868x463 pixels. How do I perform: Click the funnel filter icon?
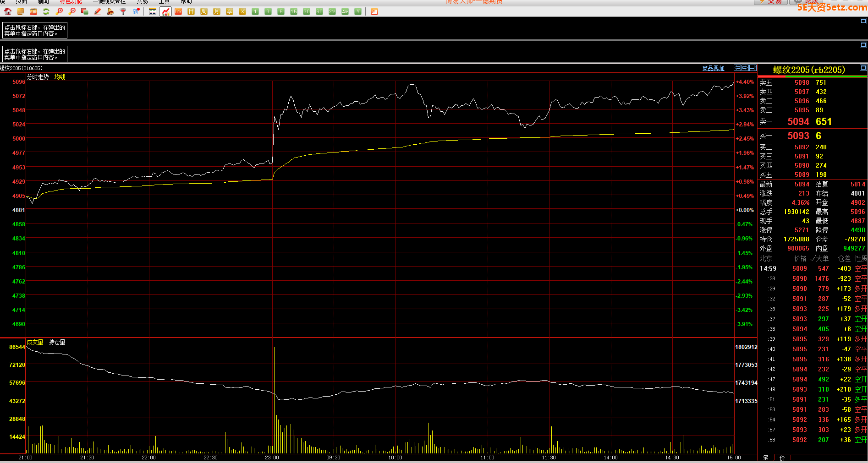click(x=123, y=11)
